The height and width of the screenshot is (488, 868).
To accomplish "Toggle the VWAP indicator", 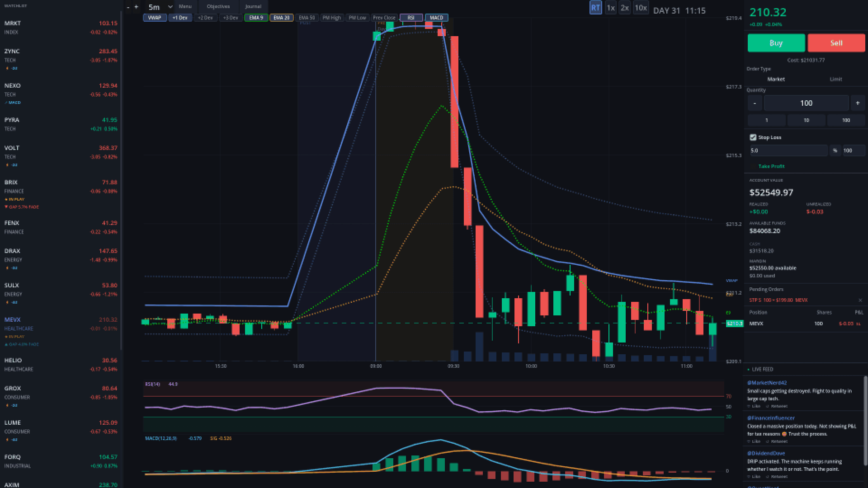I will pyautogui.click(x=155, y=18).
